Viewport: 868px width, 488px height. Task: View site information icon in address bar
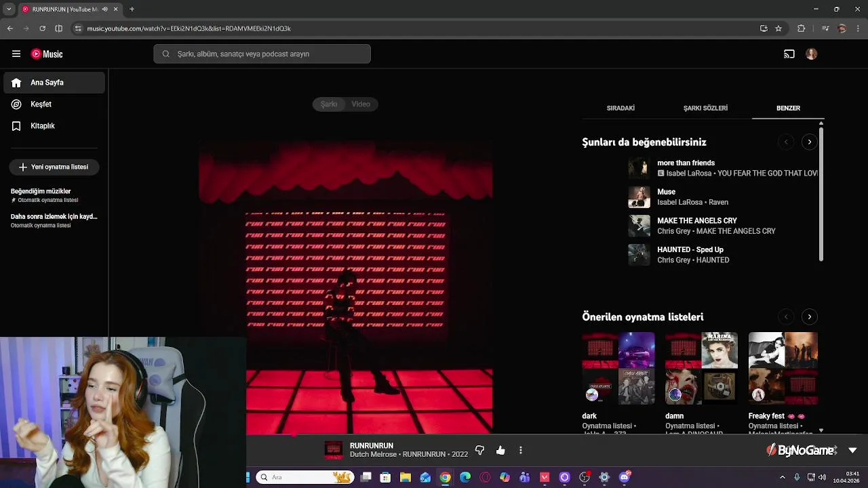[78, 28]
